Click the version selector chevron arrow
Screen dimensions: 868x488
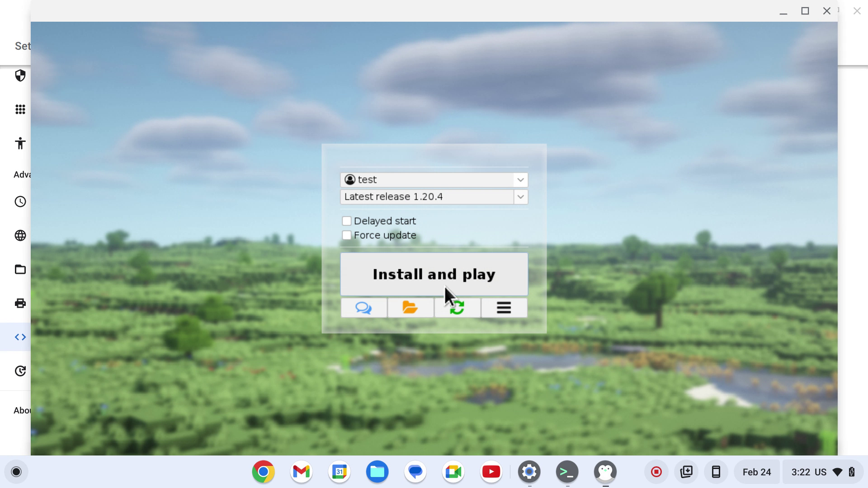pyautogui.click(x=520, y=197)
